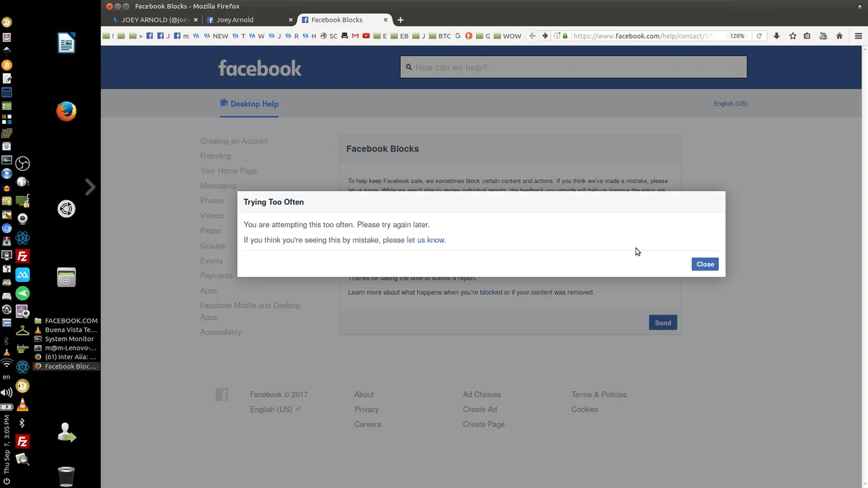Close the Trying Too Often dialog
Image resolution: width=868 pixels, height=488 pixels.
click(705, 264)
